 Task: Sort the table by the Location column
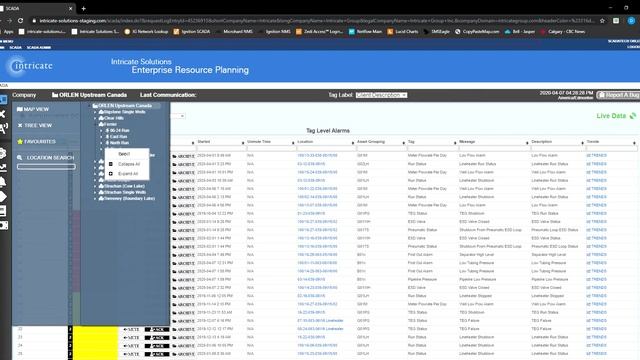tap(305, 142)
